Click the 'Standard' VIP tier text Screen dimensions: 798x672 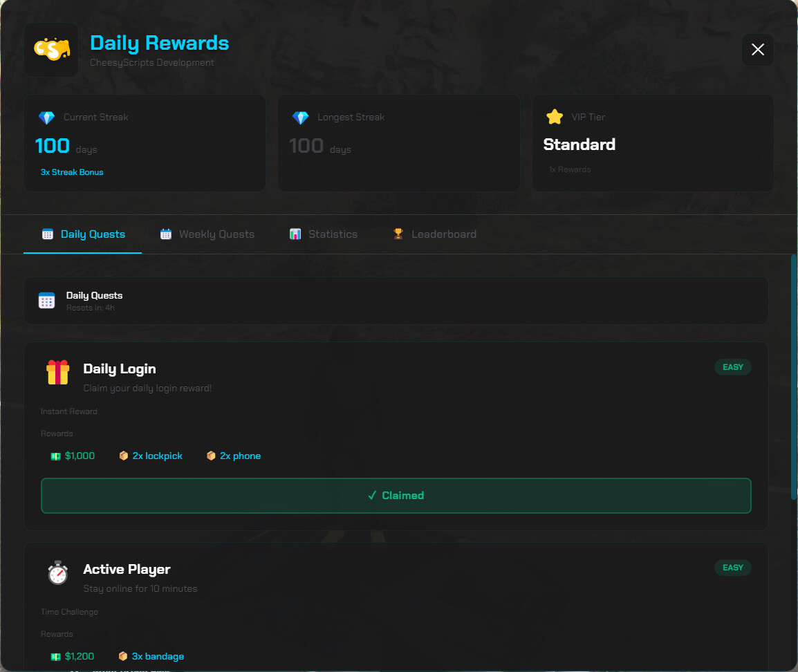click(x=579, y=144)
